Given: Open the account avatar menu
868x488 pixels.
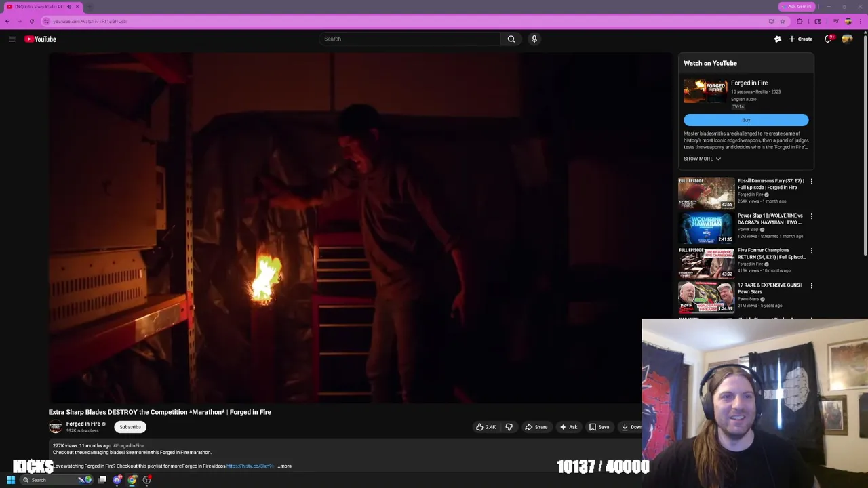Looking at the screenshot, I should 847,39.
